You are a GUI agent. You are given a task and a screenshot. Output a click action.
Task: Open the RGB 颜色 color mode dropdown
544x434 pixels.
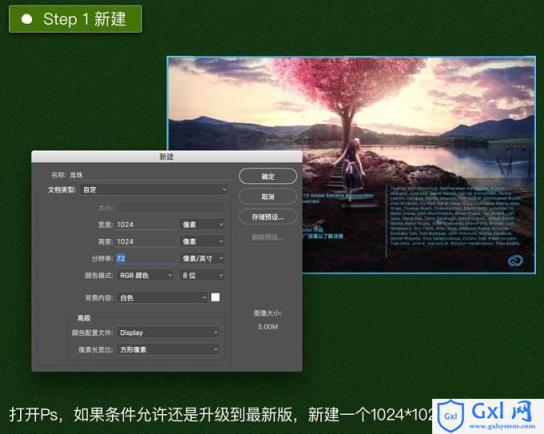tap(145, 275)
